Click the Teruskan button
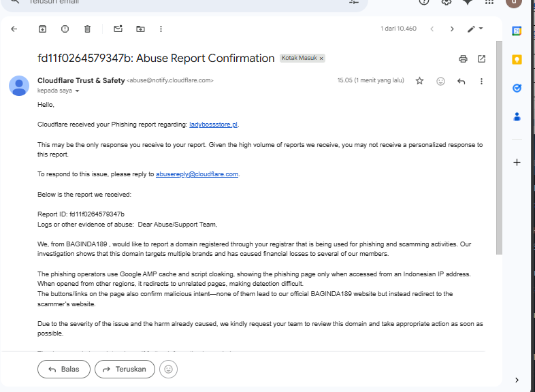 point(125,370)
